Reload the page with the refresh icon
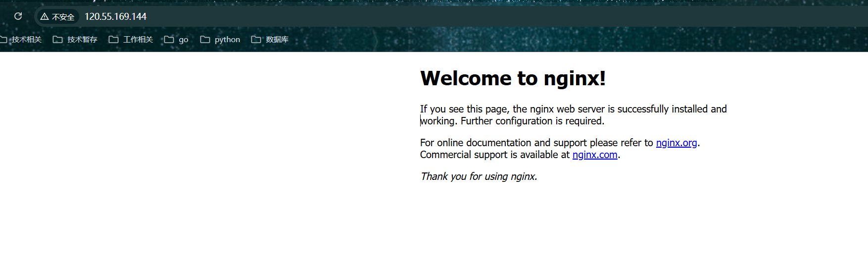 [x=18, y=16]
